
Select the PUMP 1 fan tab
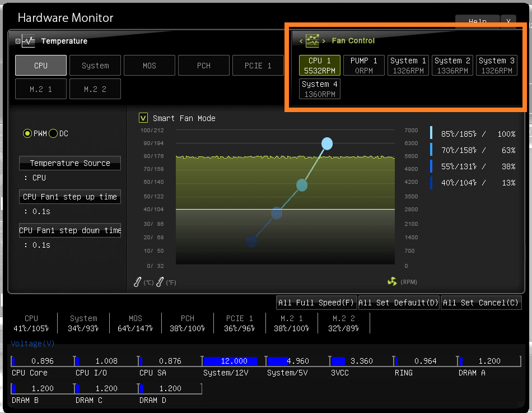pyautogui.click(x=363, y=65)
